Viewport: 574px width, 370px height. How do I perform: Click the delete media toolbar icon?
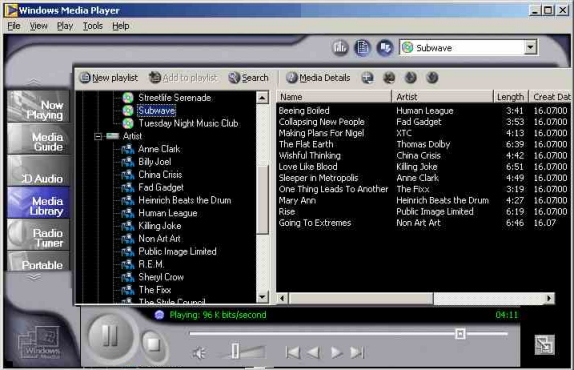pyautogui.click(x=389, y=78)
